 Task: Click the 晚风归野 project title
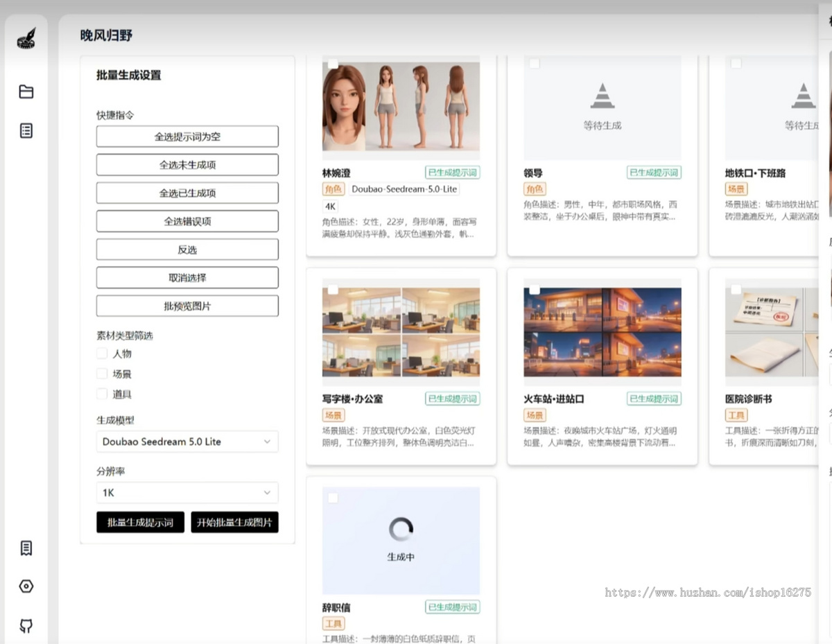[106, 35]
